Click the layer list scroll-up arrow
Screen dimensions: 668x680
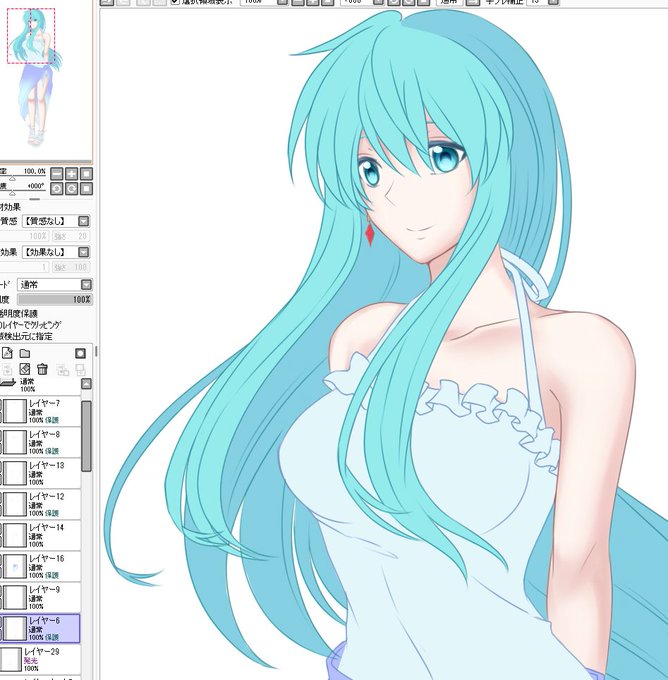click(x=86, y=384)
